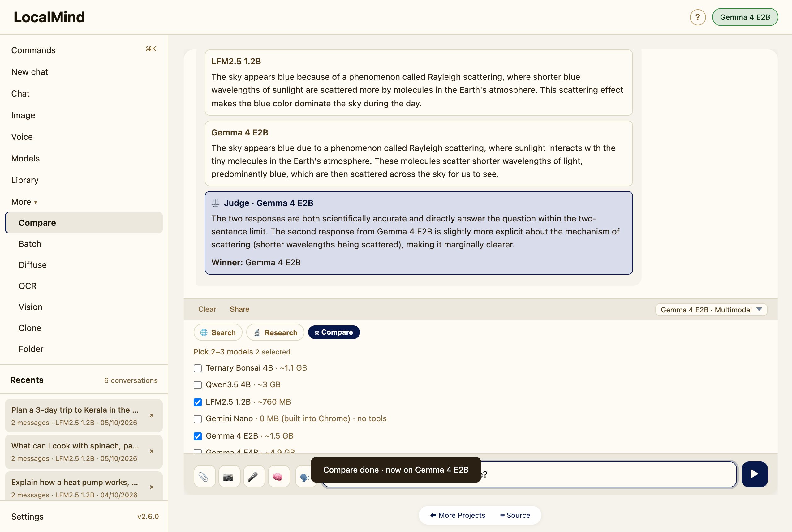Start a New chat
Image resolution: width=792 pixels, height=532 pixels.
84,72
